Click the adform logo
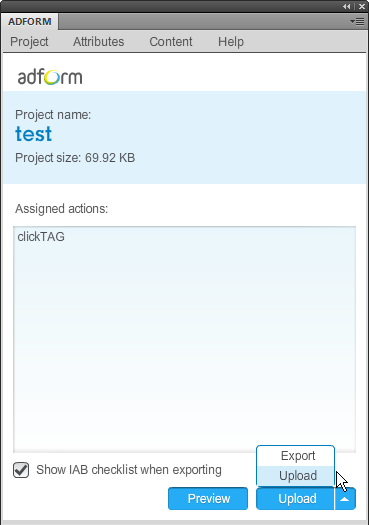Image resolution: width=369 pixels, height=525 pixels. coord(50,77)
